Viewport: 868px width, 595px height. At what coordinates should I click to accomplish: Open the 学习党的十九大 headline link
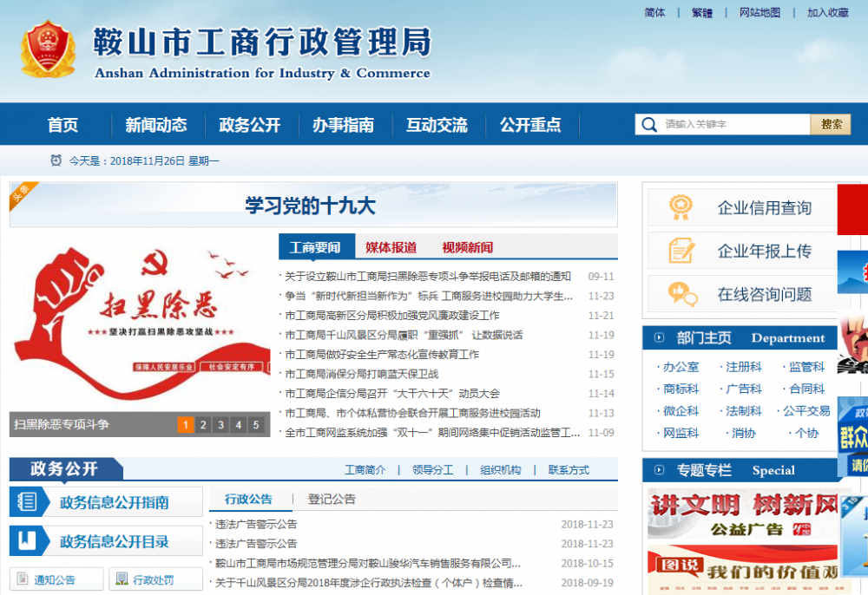[x=310, y=206]
